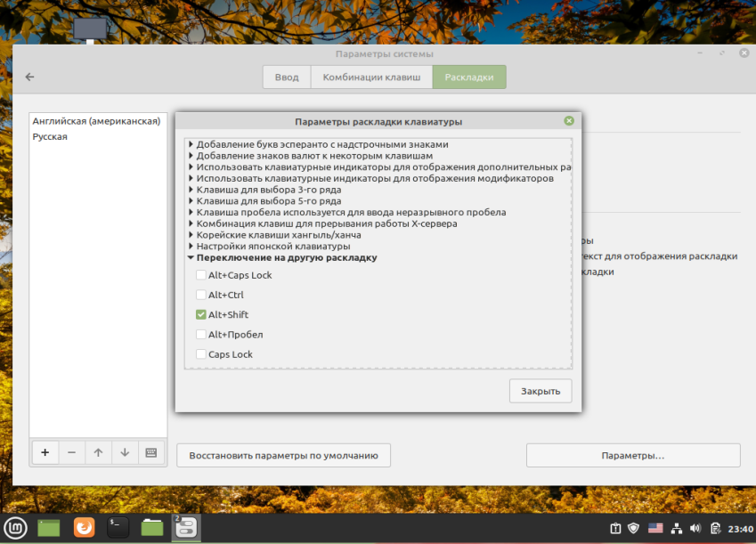This screenshot has height=544, width=756.
Task: Open the clock showing 23:40
Action: [x=740, y=529]
